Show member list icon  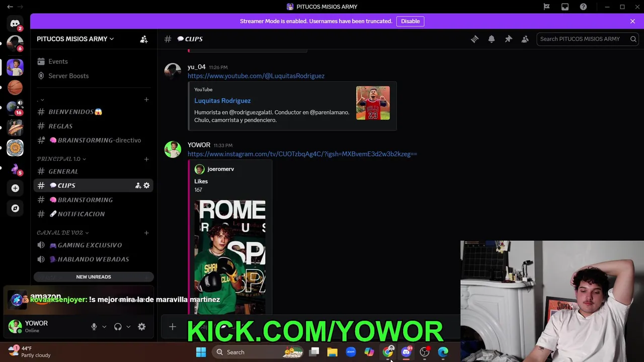(x=525, y=39)
